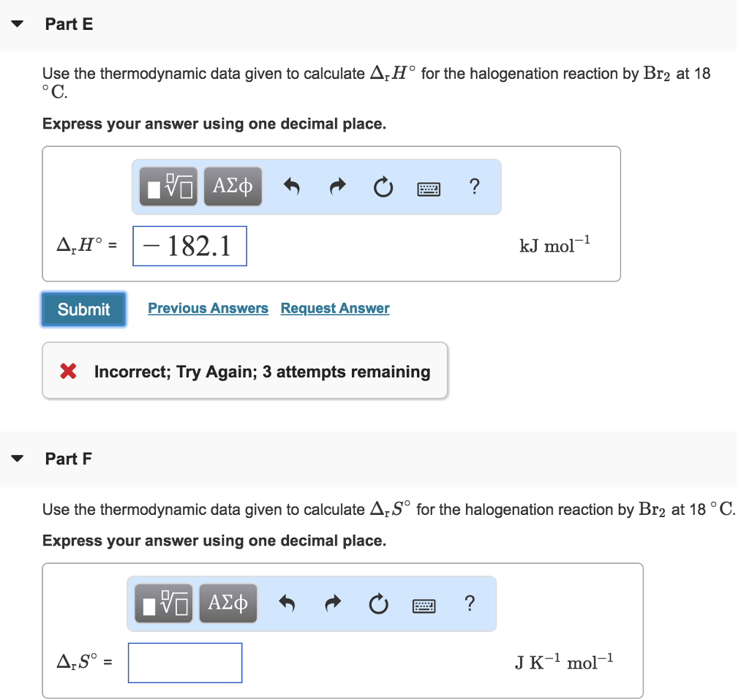Open Previous Answers for Part E
This screenshot has width=749, height=700.
(208, 308)
